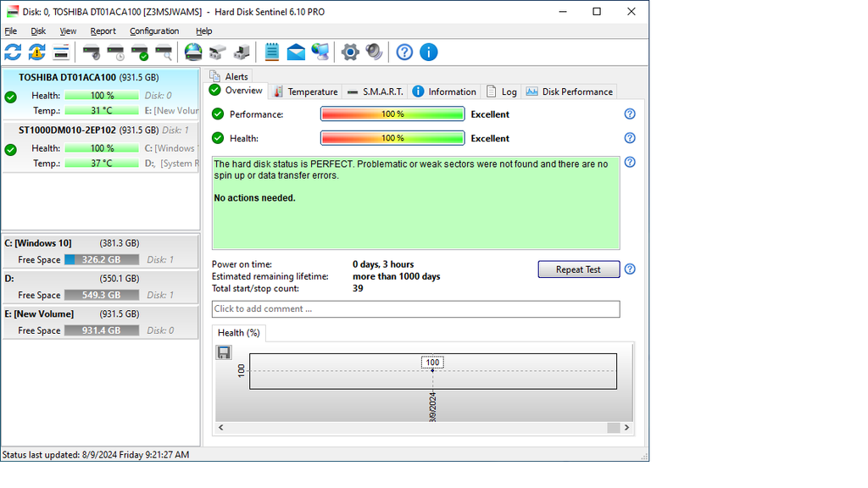Click the 100 data point on health graph
This screenshot has width=868, height=488.
pos(432,371)
